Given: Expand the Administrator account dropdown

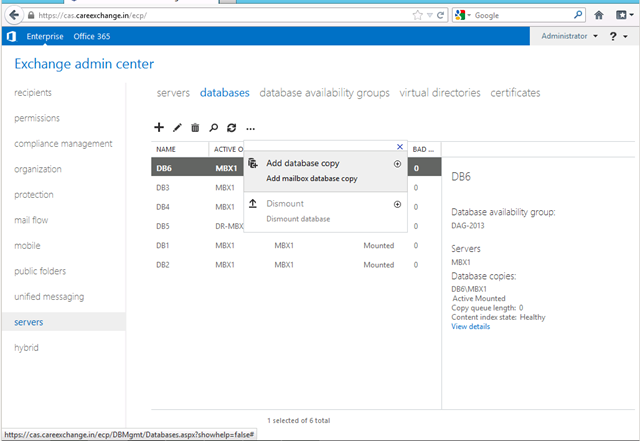Looking at the screenshot, I should 569,36.
